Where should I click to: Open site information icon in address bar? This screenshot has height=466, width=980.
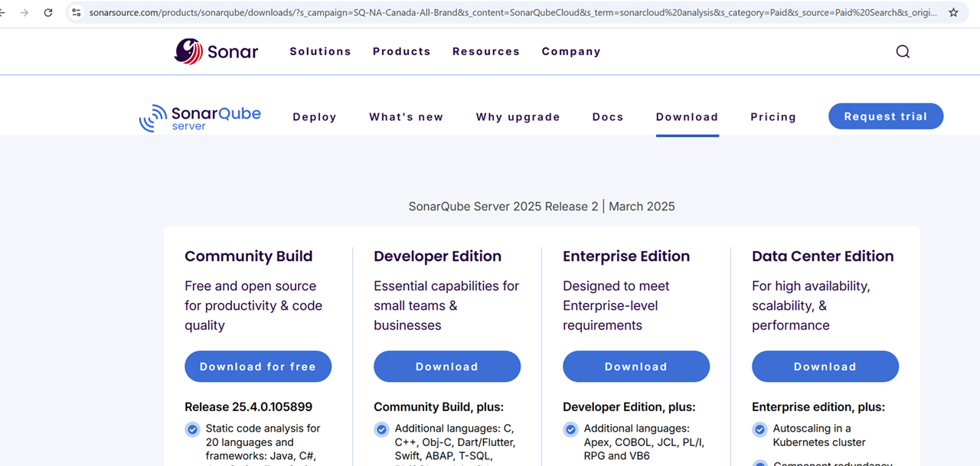tap(76, 12)
